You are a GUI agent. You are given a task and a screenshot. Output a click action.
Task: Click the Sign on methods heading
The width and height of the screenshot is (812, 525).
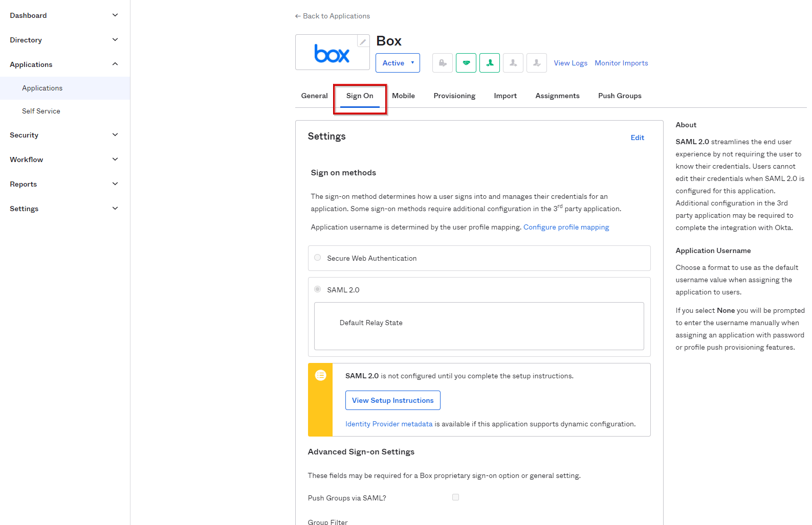tap(343, 173)
